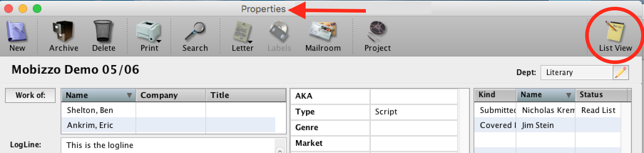Click the Work of button
Screen dimensions: 644x153
click(30, 95)
